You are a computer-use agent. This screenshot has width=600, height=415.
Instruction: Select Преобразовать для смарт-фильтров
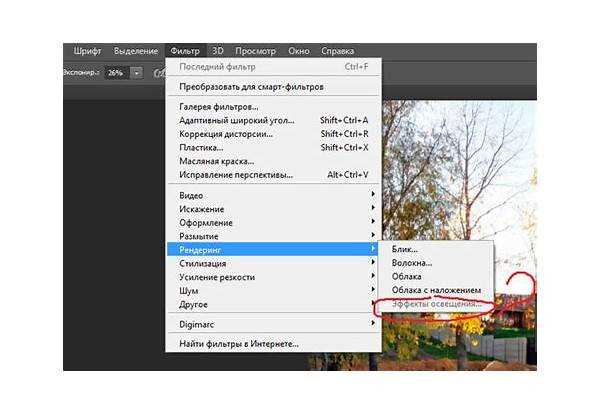pos(274,87)
